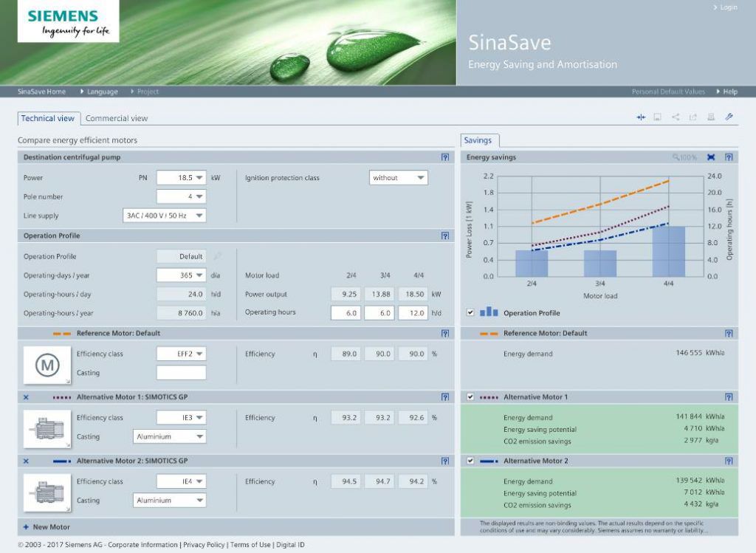Click the compare/split view toolbar icon

[x=641, y=117]
